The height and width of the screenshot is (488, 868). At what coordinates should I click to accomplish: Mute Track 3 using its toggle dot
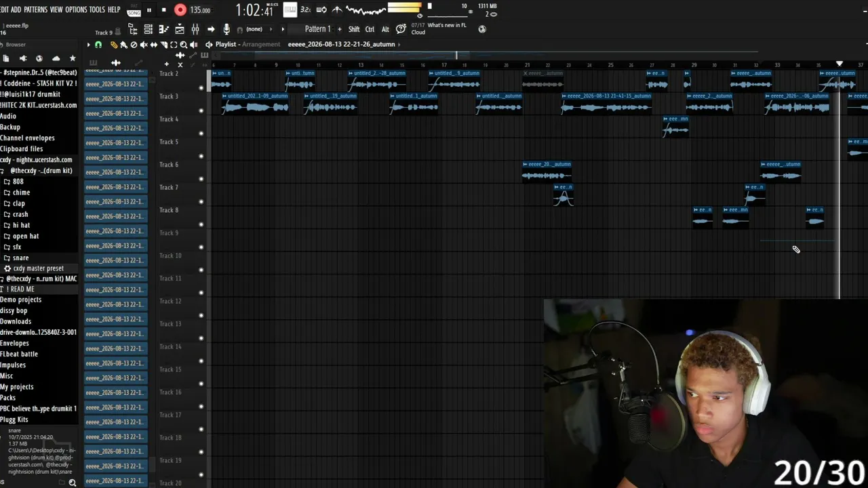[201, 110]
